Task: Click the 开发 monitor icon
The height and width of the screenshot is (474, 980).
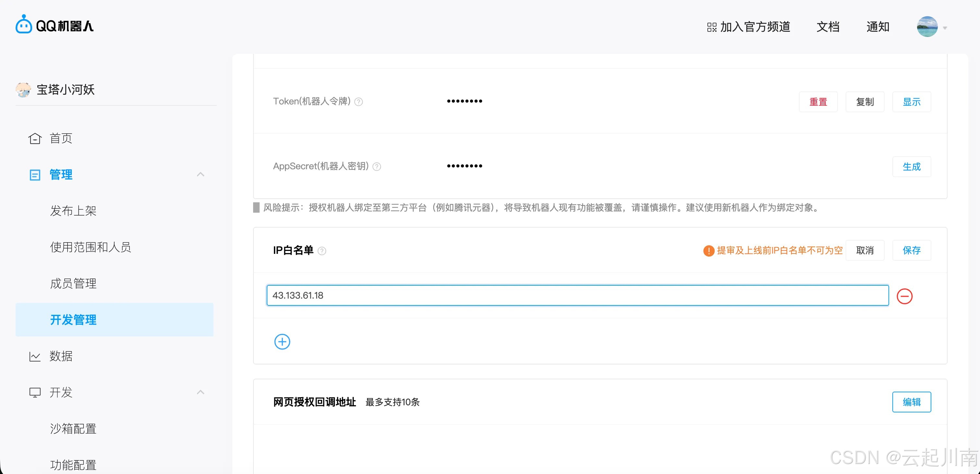Action: [35, 392]
